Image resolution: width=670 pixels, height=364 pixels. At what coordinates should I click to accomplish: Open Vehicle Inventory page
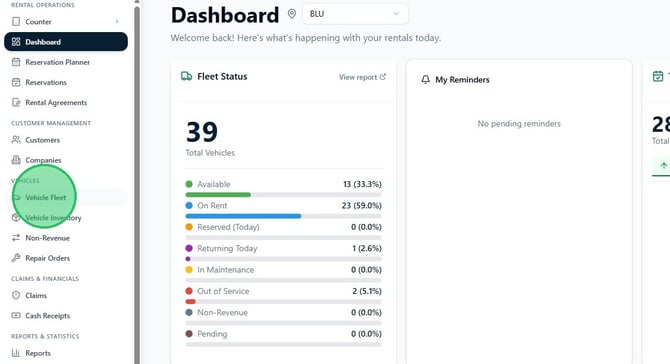click(x=66, y=217)
